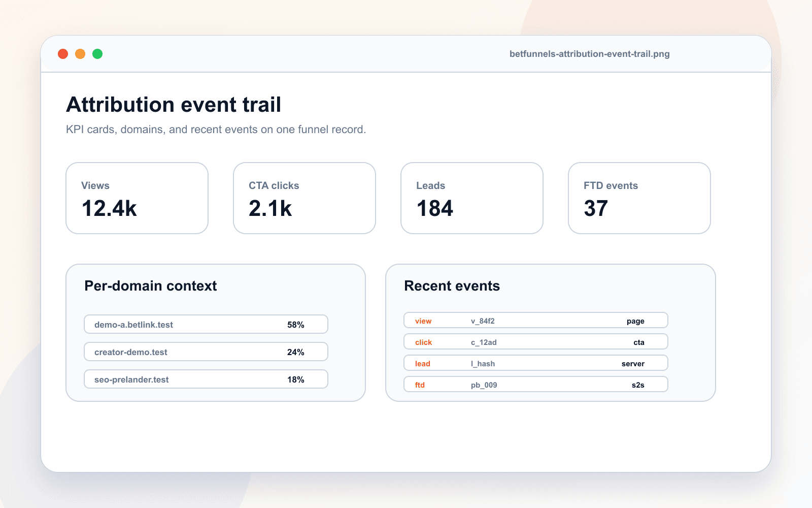Image resolution: width=812 pixels, height=508 pixels.
Task: Click the 18% share value
Action: pyautogui.click(x=296, y=379)
